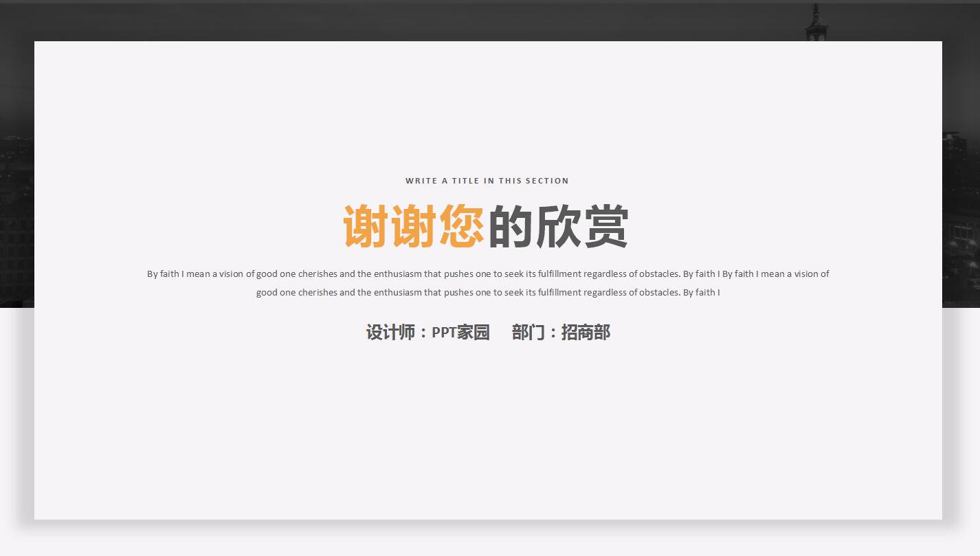The height and width of the screenshot is (556, 980).
Task: Click the first line of the 'By faith' paragraph
Action: coord(488,274)
